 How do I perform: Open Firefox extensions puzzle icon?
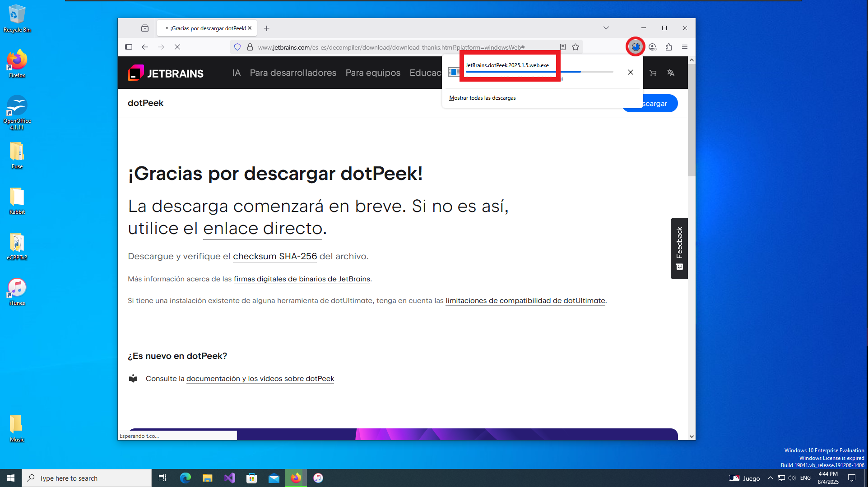pos(668,47)
